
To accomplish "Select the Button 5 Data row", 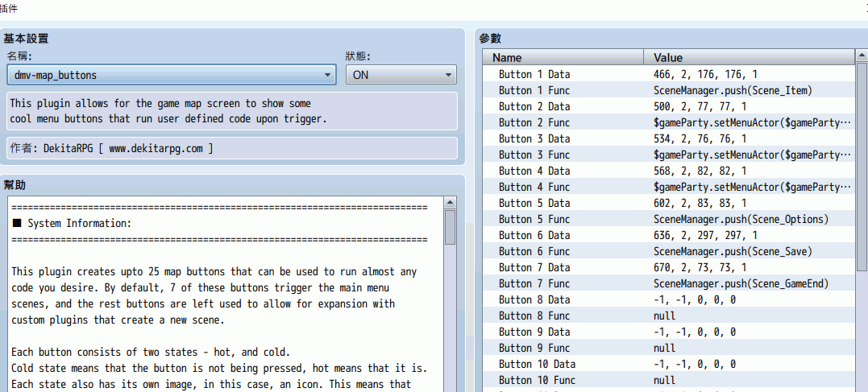I will pos(669,203).
